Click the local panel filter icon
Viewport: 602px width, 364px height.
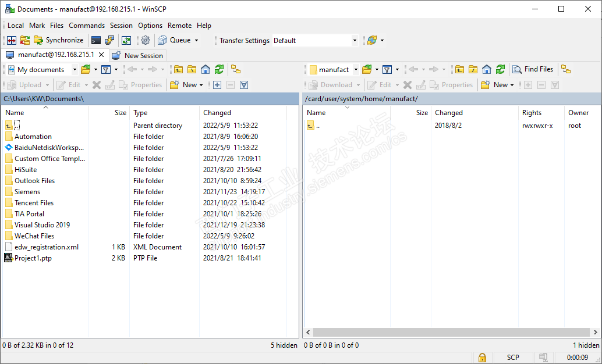[106, 69]
